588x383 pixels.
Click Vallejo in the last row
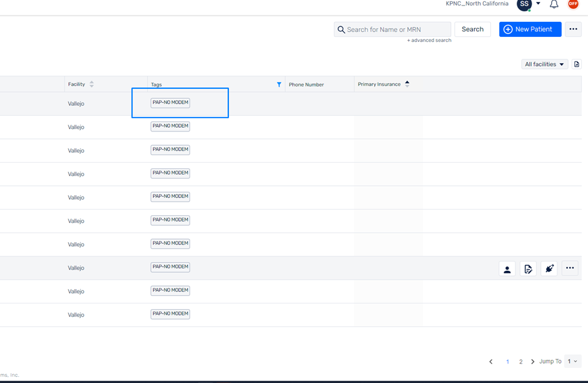coord(76,315)
